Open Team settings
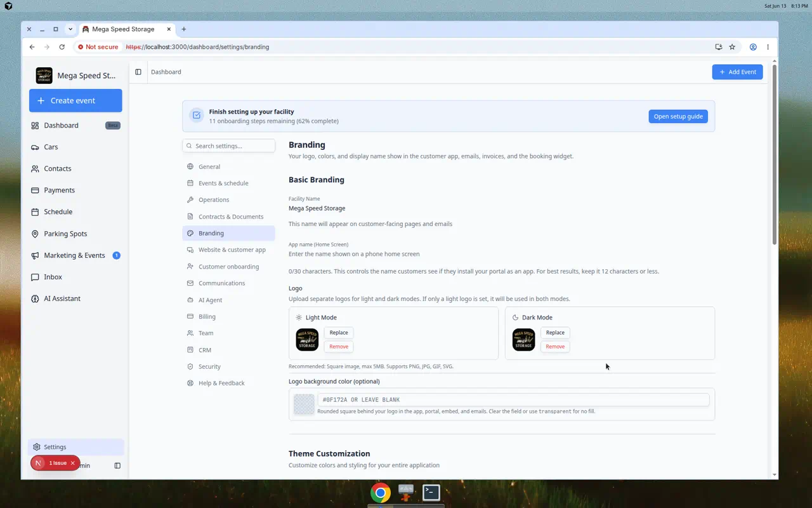Viewport: 812px width, 508px height. click(228, 333)
